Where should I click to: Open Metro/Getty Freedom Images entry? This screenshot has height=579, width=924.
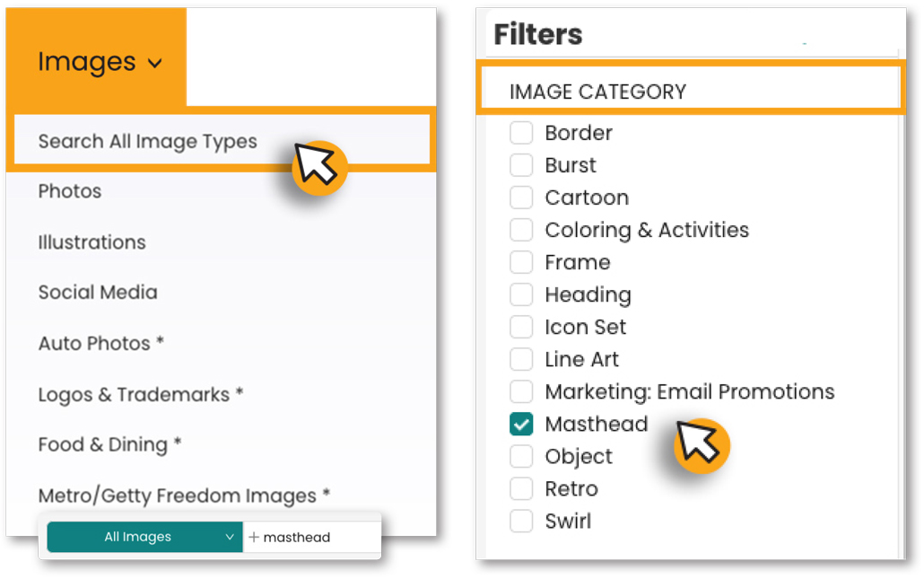click(184, 496)
